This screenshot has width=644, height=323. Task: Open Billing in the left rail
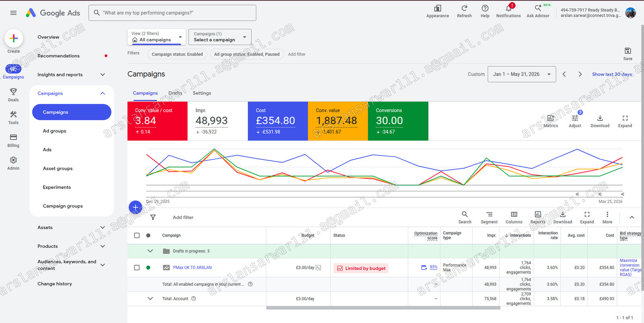tap(13, 141)
